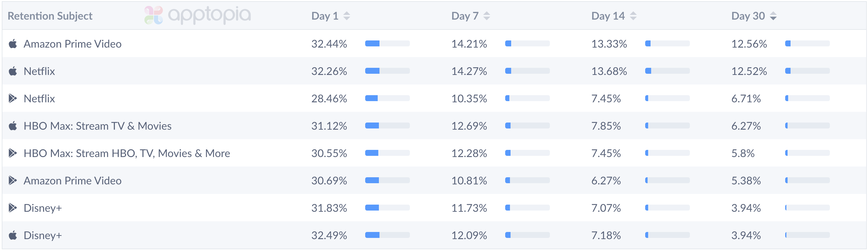Click Google Play icon for HBO Max row

[x=13, y=153]
